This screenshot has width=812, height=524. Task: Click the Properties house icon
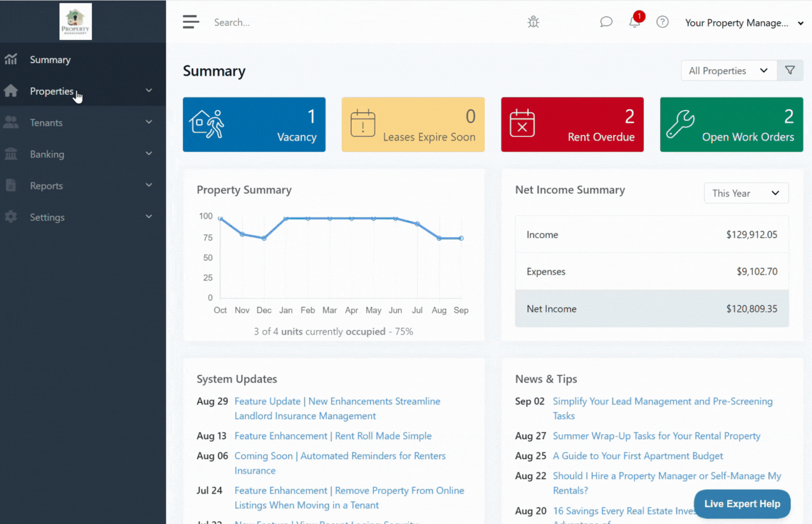click(11, 90)
